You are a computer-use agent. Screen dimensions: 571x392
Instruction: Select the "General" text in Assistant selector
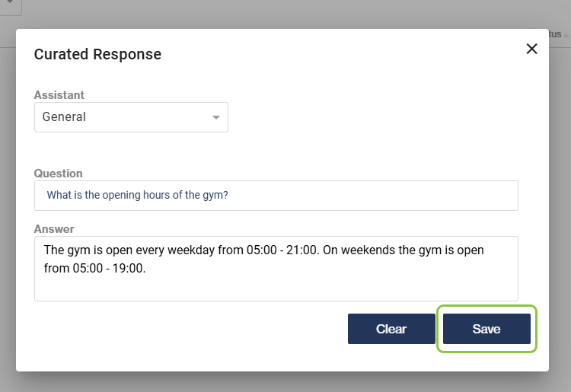pyautogui.click(x=64, y=117)
